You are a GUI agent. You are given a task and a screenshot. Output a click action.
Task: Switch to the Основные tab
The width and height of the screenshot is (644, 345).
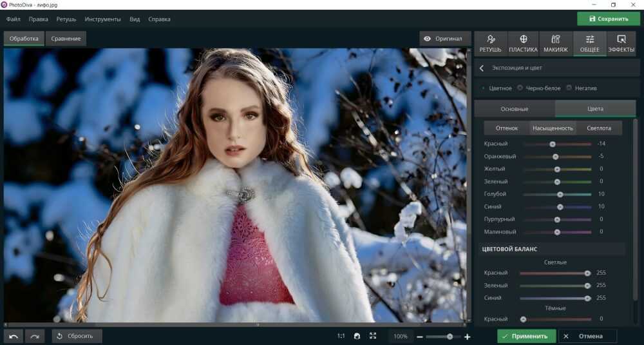tap(515, 108)
